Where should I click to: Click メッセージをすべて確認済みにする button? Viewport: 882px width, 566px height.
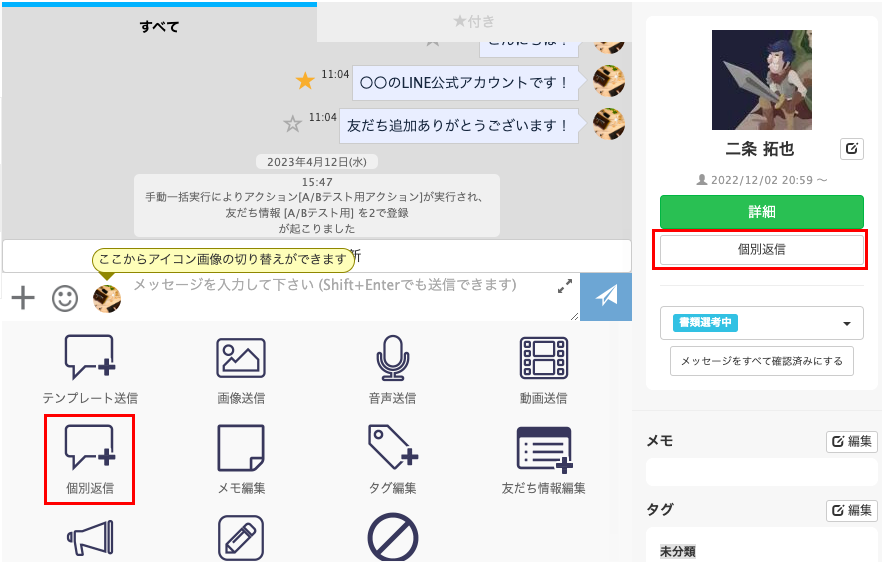tap(761, 361)
